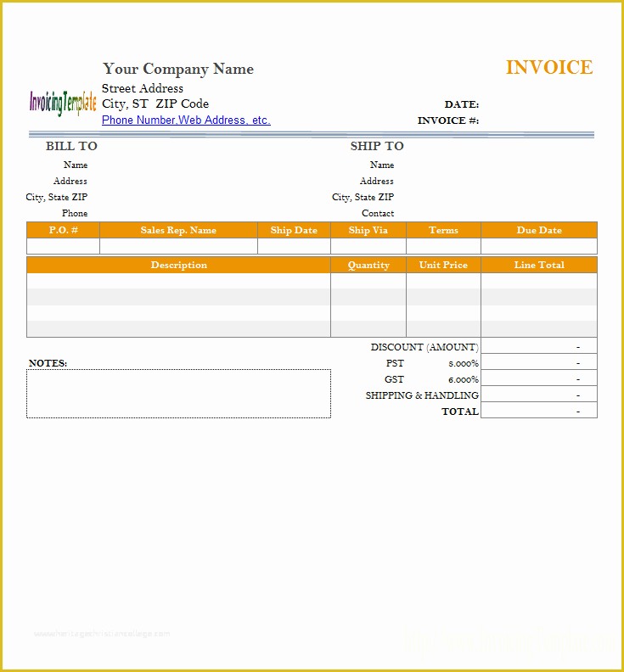Select the Due Date column header
The width and height of the screenshot is (624, 672).
pos(539,230)
